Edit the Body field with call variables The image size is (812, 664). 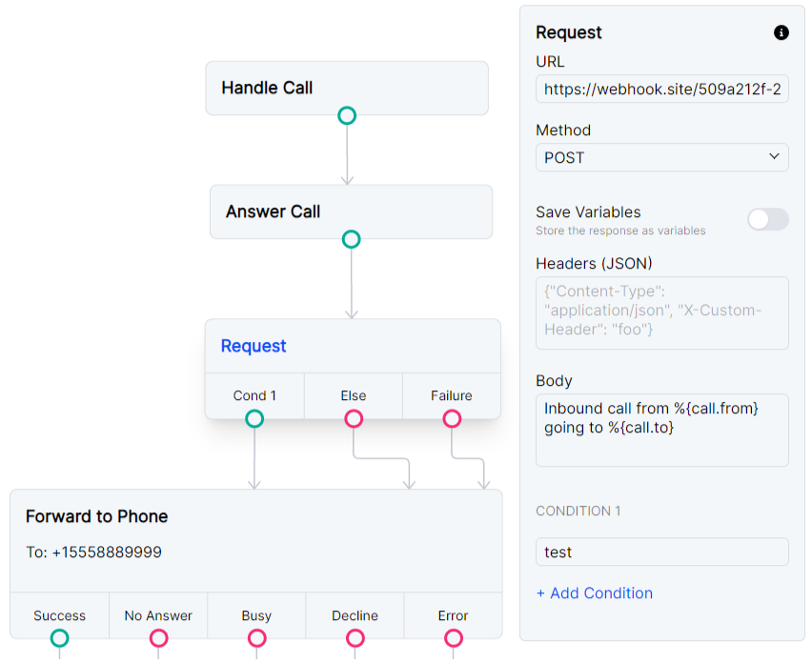pos(661,430)
